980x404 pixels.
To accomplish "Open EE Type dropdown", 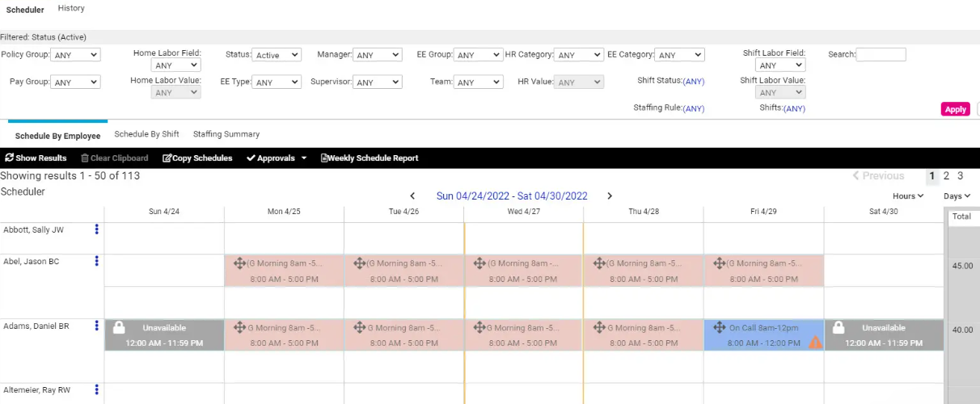I will pyautogui.click(x=277, y=82).
